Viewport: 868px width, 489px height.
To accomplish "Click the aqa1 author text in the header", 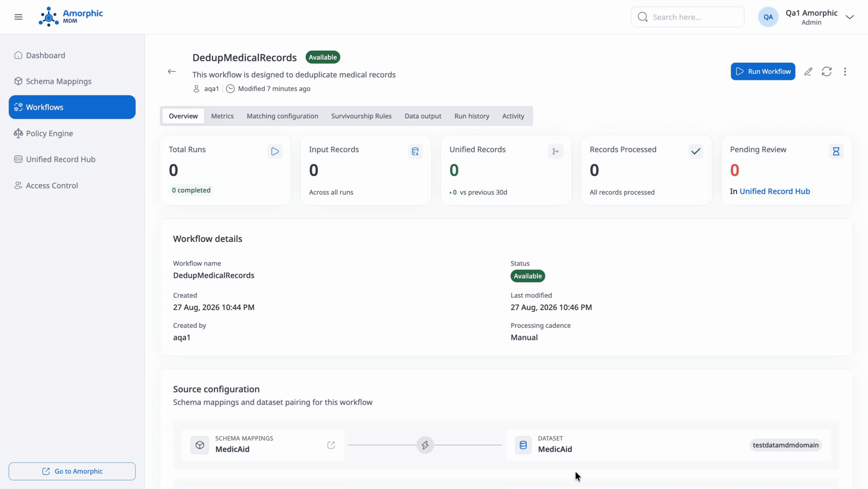I will pos(212,89).
